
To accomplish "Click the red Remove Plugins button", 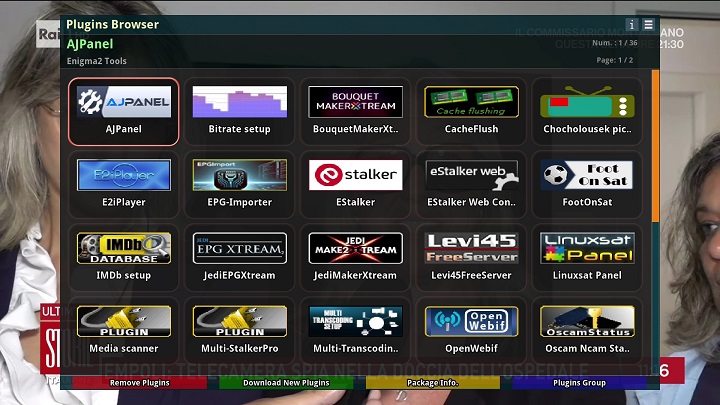I will tap(140, 382).
